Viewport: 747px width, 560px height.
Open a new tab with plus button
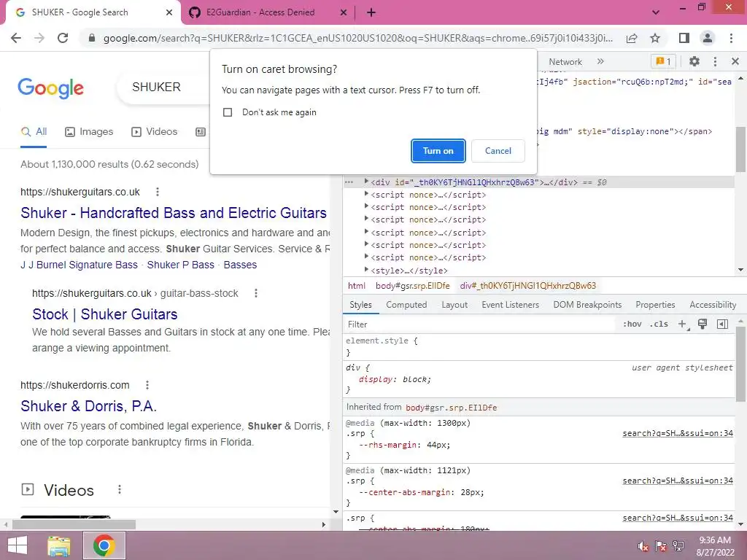pos(371,13)
